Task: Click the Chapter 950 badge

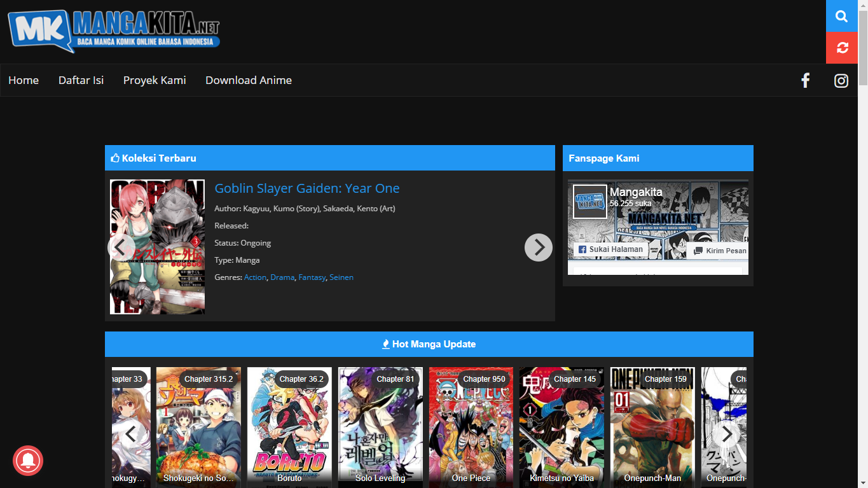Action: click(x=484, y=379)
